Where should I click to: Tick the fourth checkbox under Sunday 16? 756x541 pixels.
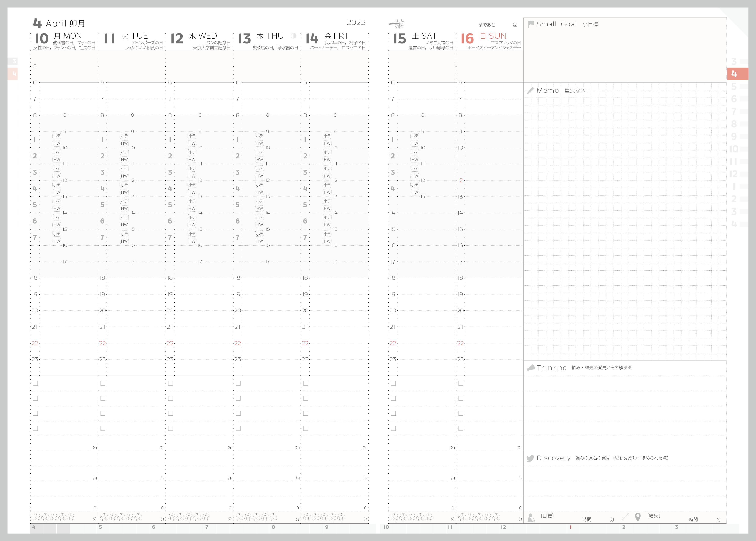coord(461,428)
